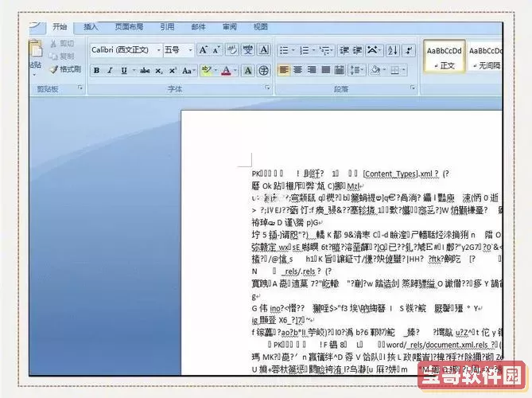
Task: Toggle Italic formatting
Action: click(110, 71)
